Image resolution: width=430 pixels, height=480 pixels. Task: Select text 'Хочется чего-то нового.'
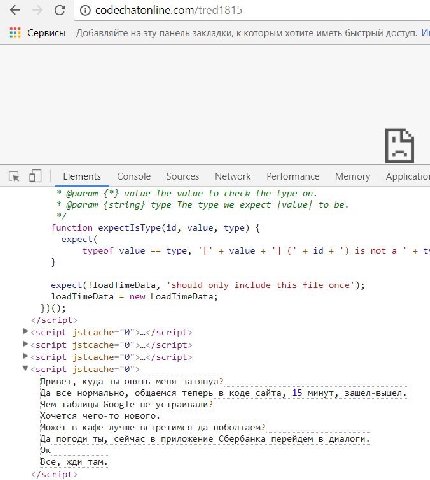click(100, 416)
